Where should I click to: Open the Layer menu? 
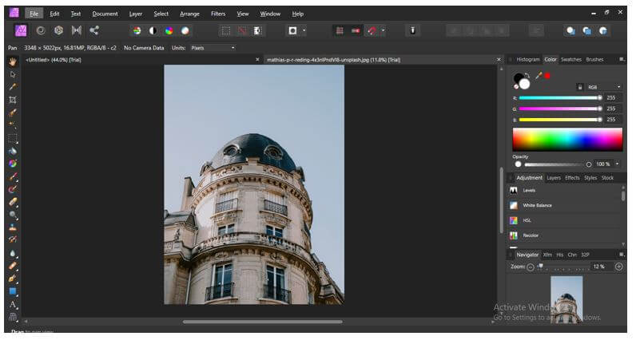tap(136, 14)
